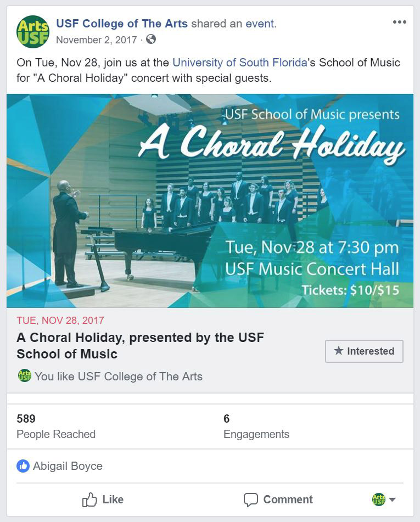Image resolution: width=420 pixels, height=522 pixels.
Task: View the 589 People Reached insights
Action: 56,426
